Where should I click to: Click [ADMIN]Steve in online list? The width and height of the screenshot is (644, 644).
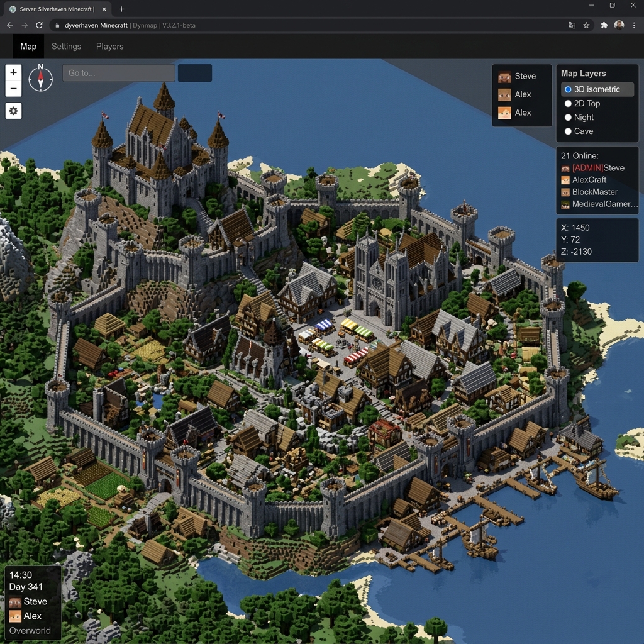click(598, 169)
